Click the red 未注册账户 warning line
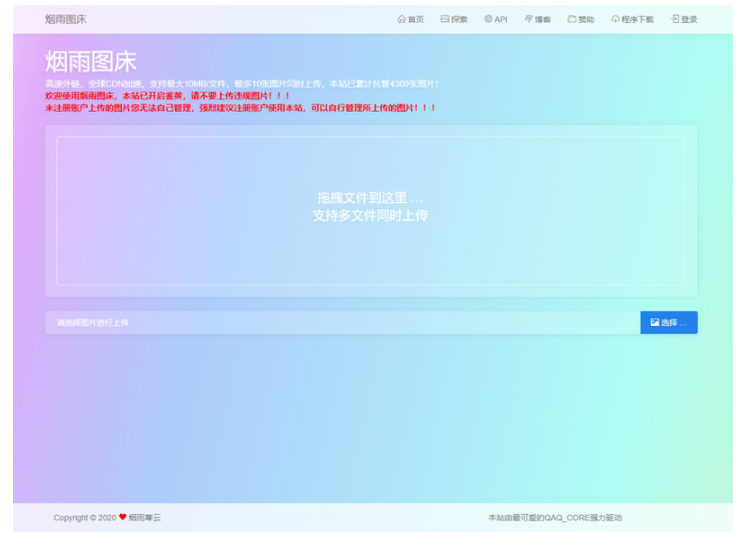The height and width of the screenshot is (545, 742). pyautogui.click(x=240, y=107)
